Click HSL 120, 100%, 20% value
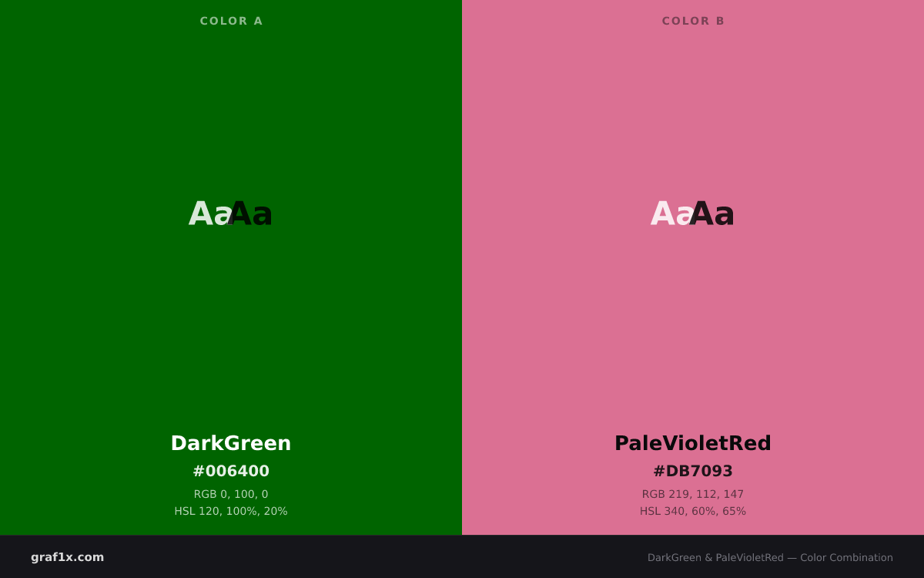Screen dimensions: 924x578 pos(231,511)
